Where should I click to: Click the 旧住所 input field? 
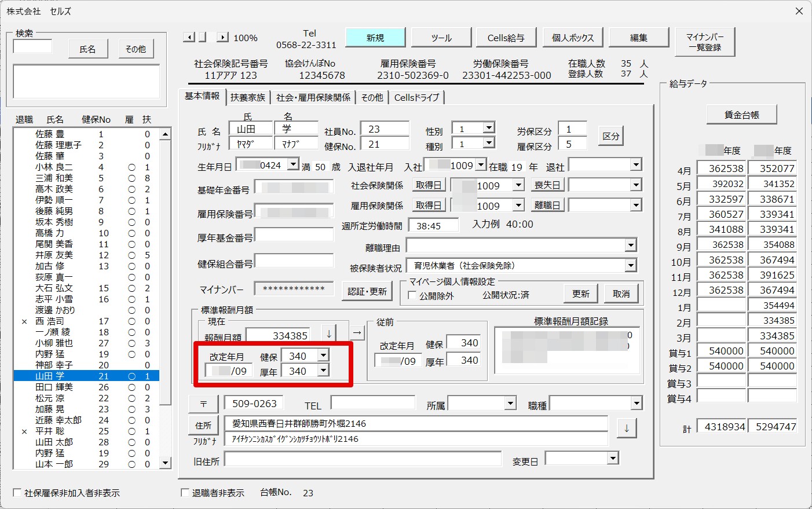[363, 459]
